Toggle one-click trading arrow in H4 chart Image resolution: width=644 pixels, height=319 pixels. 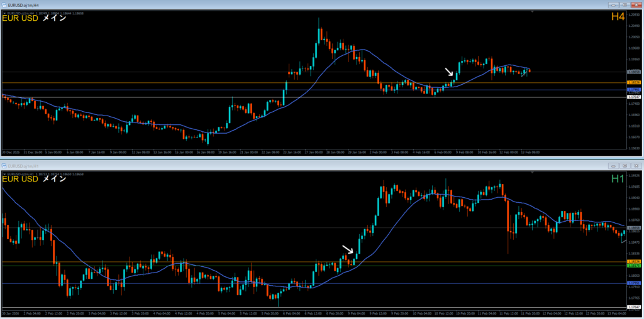[x=4, y=13]
